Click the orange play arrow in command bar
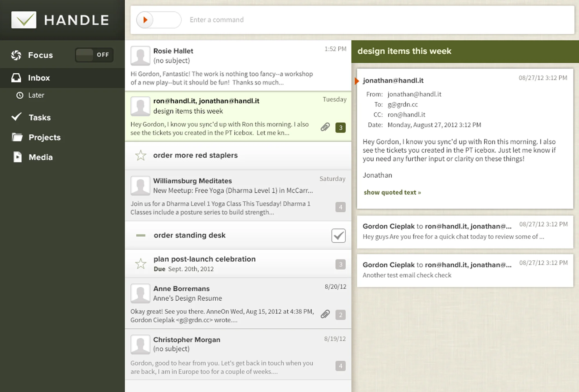579x392 pixels. (145, 20)
